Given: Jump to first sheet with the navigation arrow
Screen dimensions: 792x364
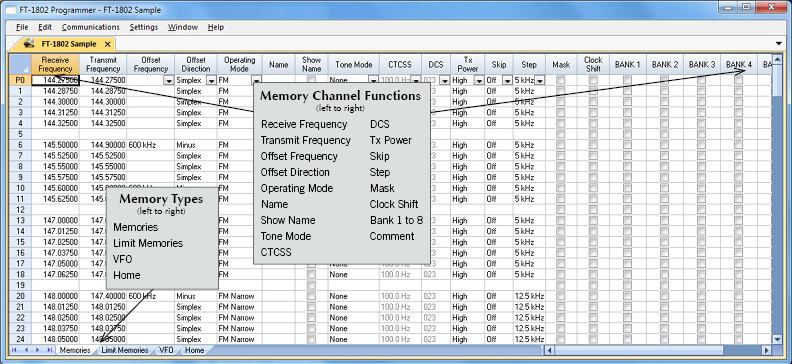Looking at the screenshot, I should tap(14, 350).
